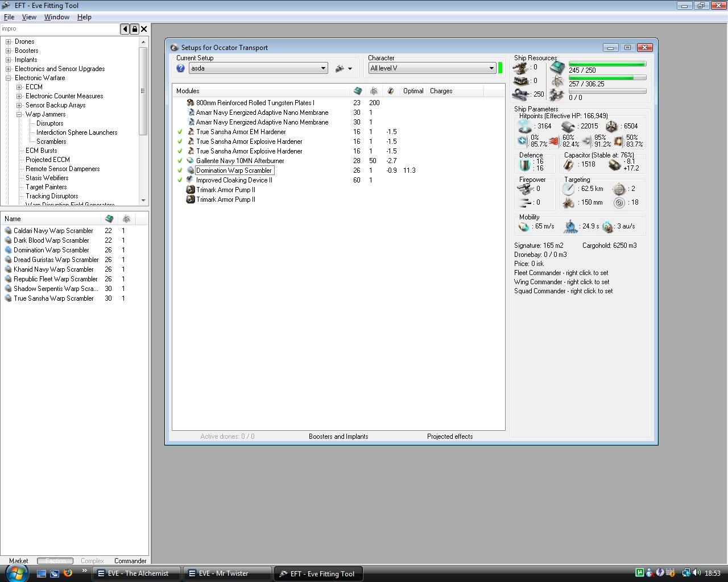Click the green character skill status indicator
Image resolution: width=728 pixels, height=582 pixels.
(500, 68)
